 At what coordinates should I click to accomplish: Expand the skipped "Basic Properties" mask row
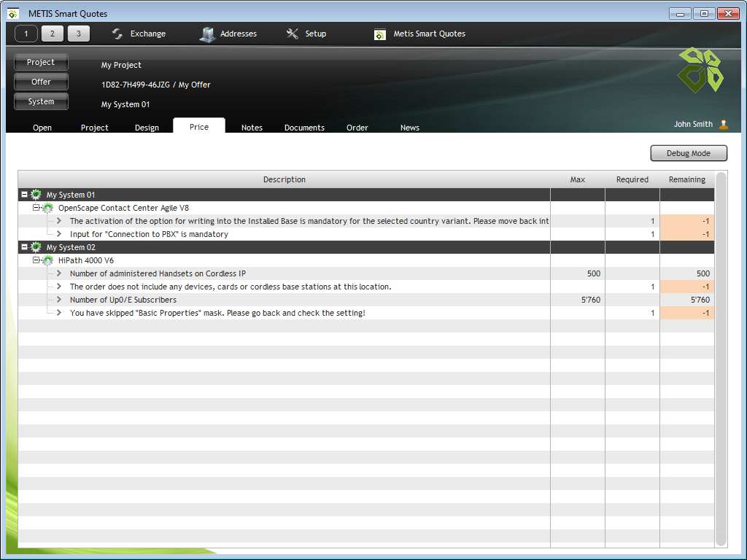point(59,313)
